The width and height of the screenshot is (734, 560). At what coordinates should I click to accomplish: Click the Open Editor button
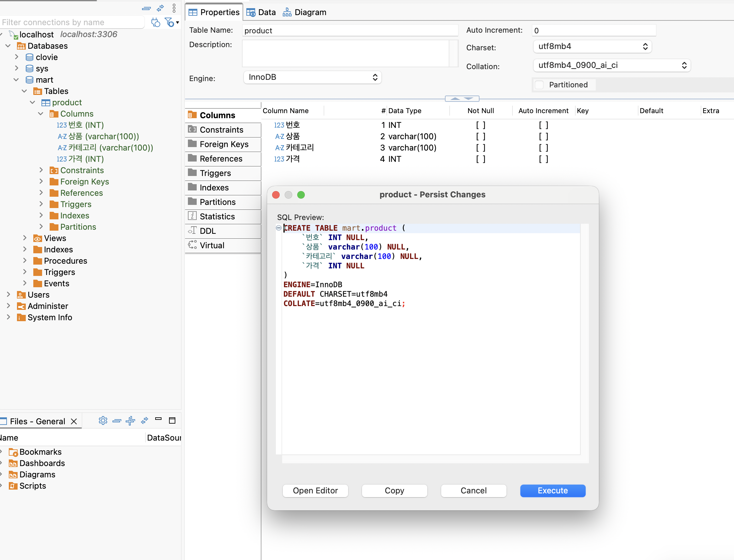tap(315, 491)
